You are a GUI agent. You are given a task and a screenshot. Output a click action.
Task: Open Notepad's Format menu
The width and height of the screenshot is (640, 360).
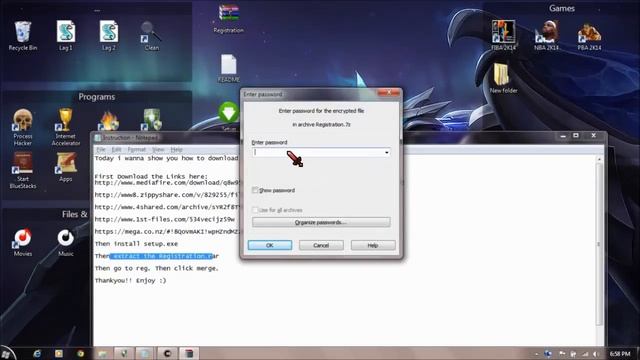pyautogui.click(x=137, y=149)
